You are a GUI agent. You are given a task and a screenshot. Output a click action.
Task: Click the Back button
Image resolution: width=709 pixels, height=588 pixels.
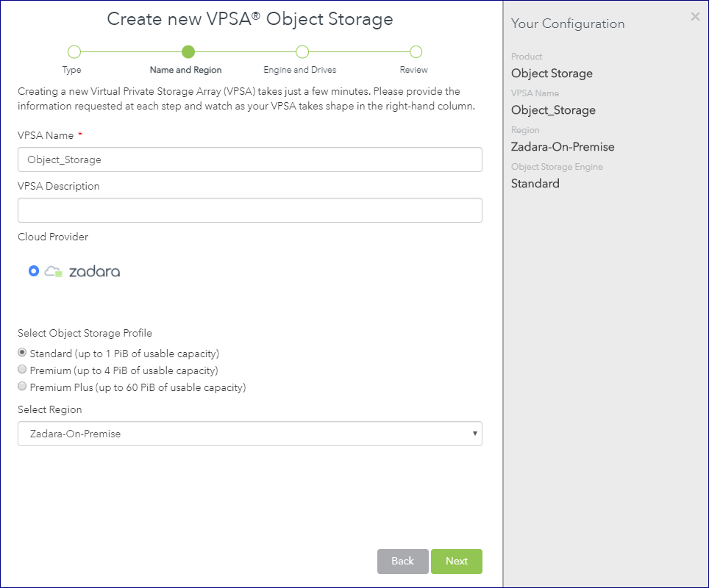coord(403,562)
